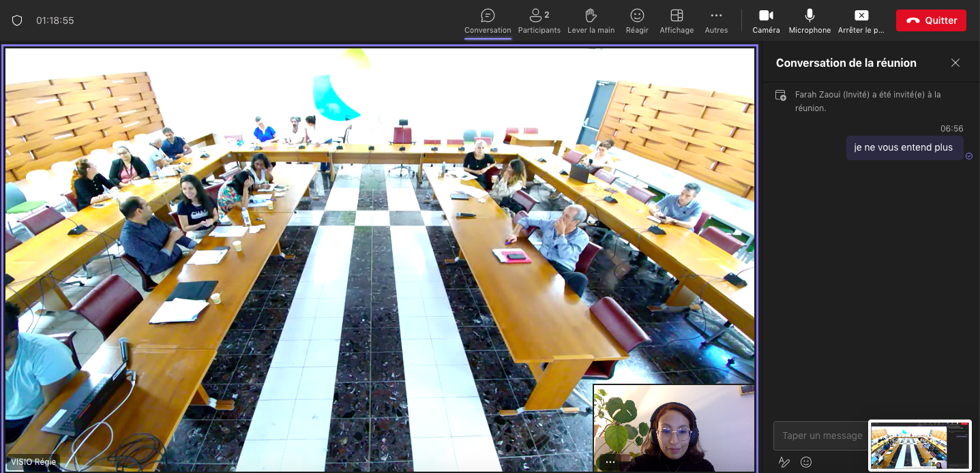This screenshot has height=473, width=980.
Task: Leave the meeting with Quitter
Action: tap(931, 20)
